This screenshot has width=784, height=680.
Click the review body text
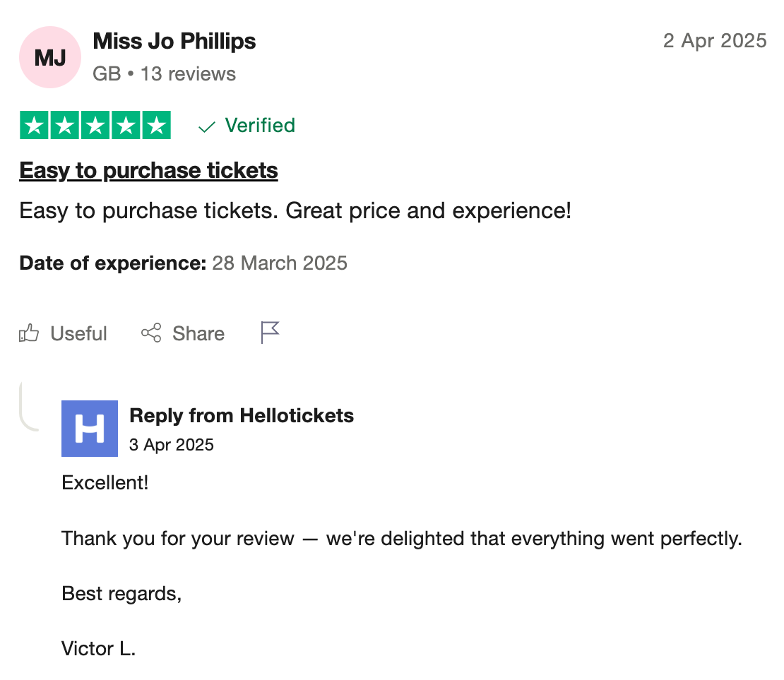coord(295,210)
